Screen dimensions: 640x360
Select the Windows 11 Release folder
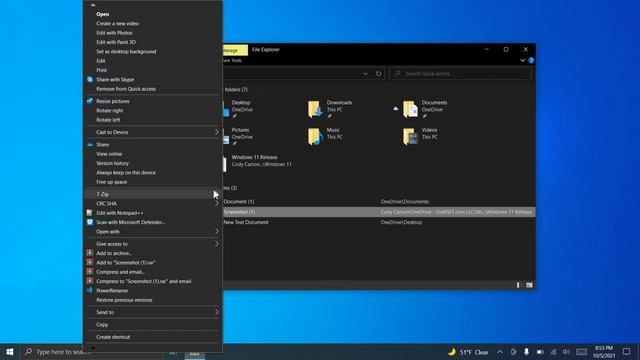click(x=261, y=160)
